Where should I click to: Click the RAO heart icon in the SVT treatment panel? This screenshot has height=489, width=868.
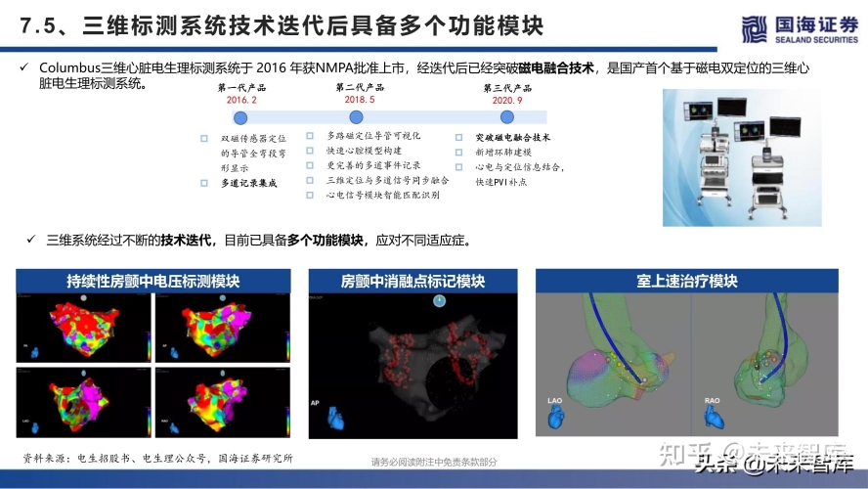click(714, 417)
